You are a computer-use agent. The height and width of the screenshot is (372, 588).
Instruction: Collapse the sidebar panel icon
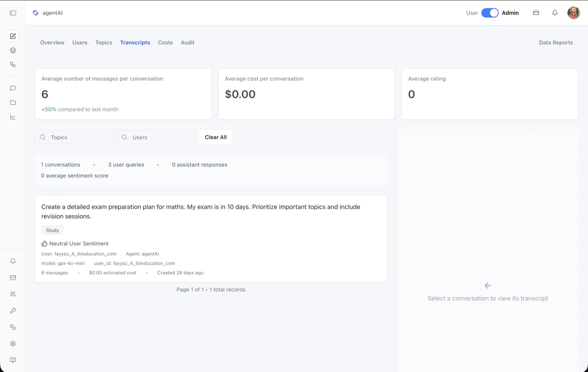[13, 13]
